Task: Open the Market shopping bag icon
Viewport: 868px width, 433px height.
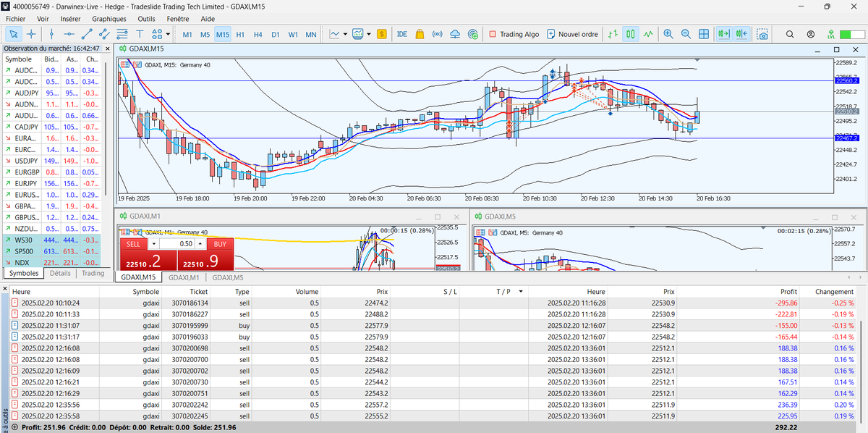Action: coord(420,34)
